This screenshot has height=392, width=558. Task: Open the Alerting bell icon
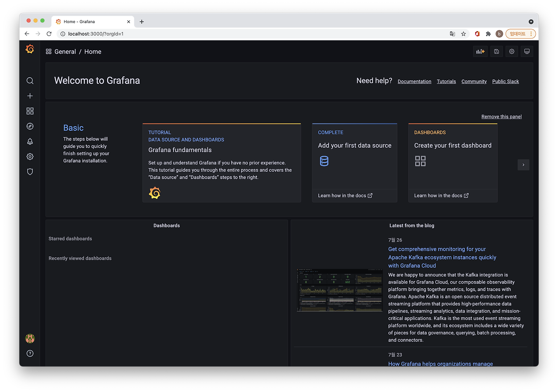(x=30, y=141)
